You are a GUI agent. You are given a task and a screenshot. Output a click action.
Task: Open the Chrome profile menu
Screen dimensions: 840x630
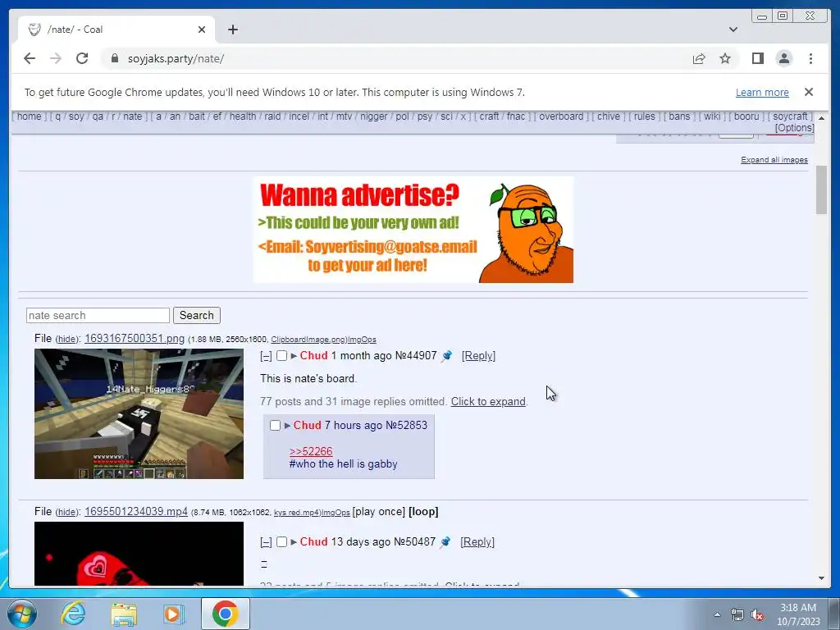point(783,58)
